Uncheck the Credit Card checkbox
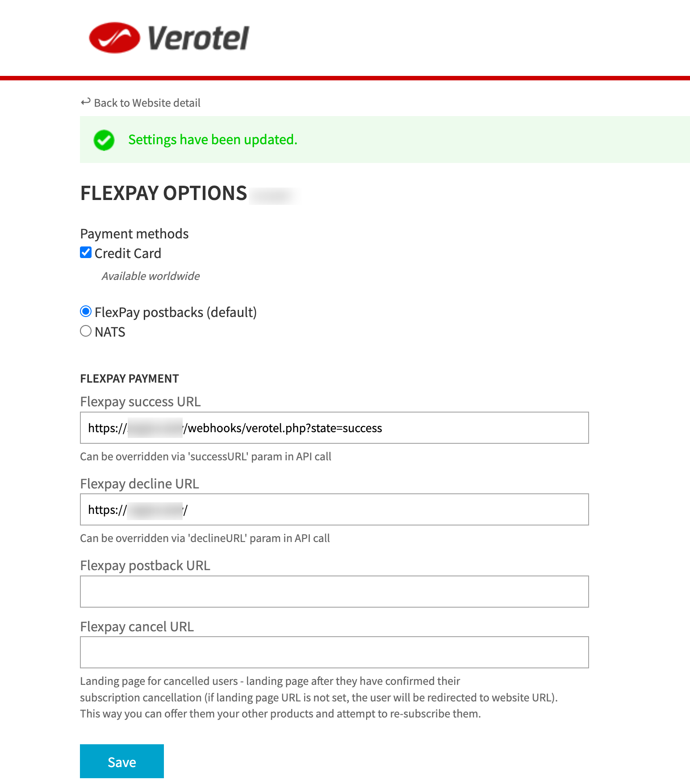Image resolution: width=690 pixels, height=784 pixels. coord(86,253)
